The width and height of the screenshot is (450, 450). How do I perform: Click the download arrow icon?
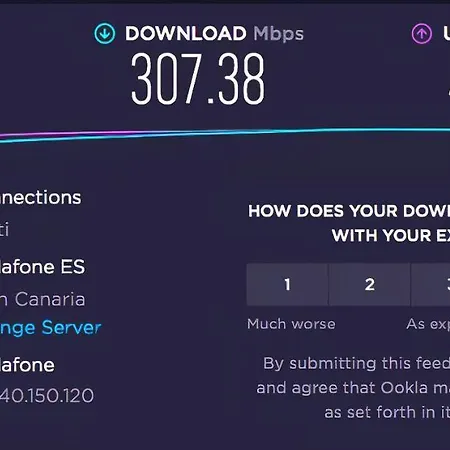[105, 34]
